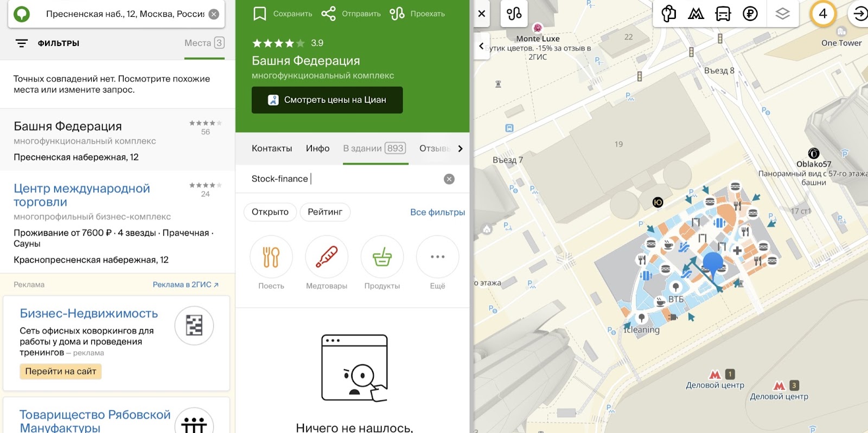Toggle the Открыто filter chip

270,212
